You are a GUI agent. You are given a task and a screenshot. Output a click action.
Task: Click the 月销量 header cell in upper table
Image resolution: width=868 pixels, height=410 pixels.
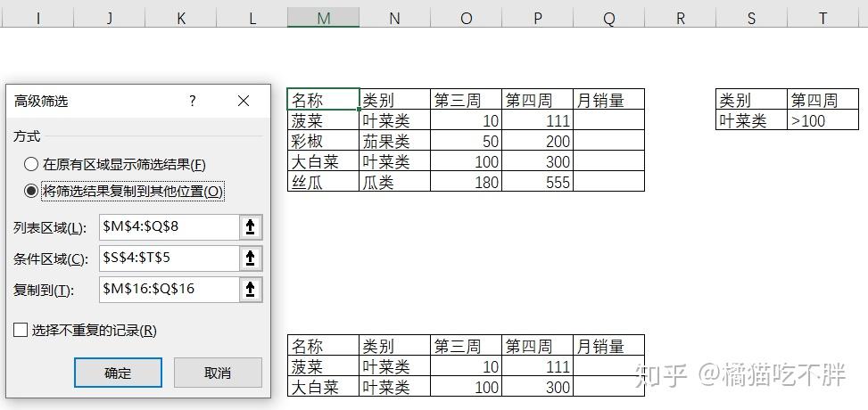(609, 100)
